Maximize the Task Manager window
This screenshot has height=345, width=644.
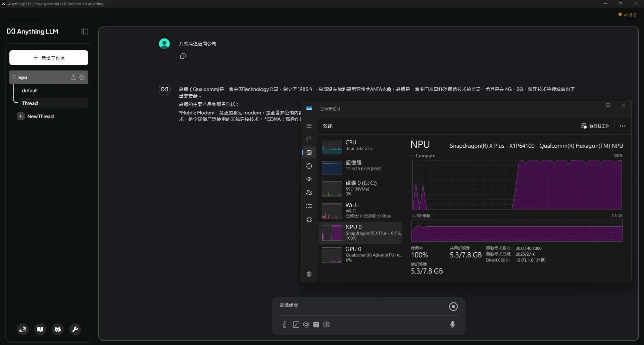tap(608, 105)
